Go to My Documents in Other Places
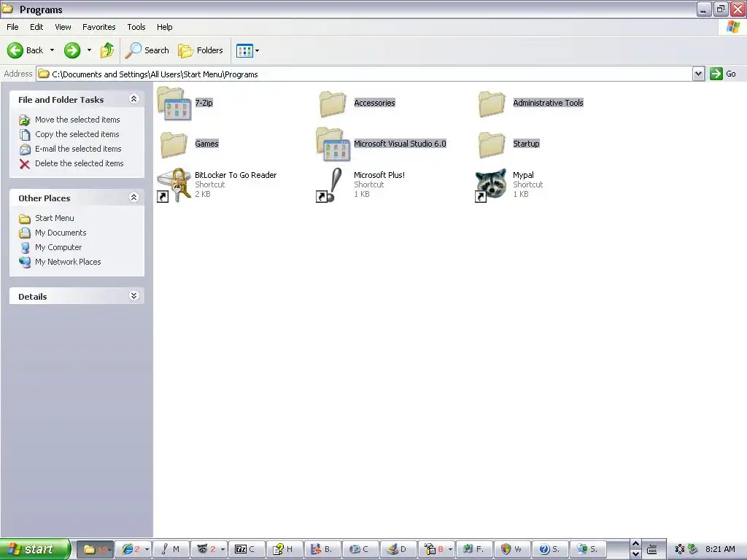 (53, 233)
